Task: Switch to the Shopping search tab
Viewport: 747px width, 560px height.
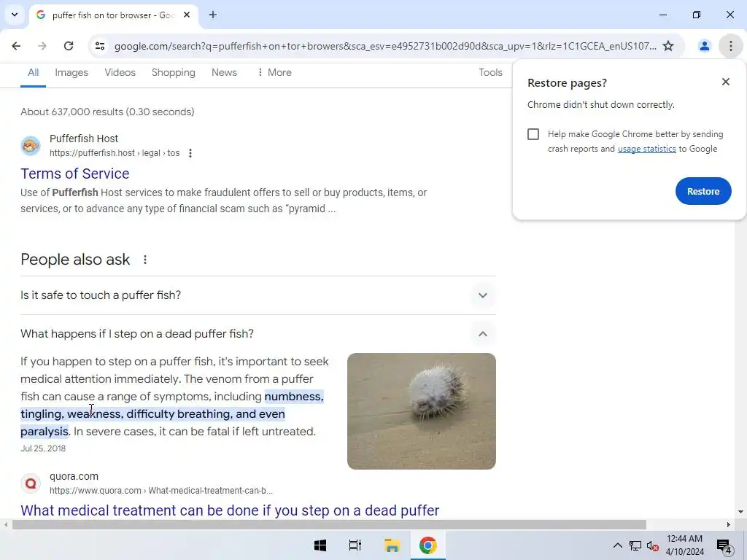Action: [x=174, y=72]
